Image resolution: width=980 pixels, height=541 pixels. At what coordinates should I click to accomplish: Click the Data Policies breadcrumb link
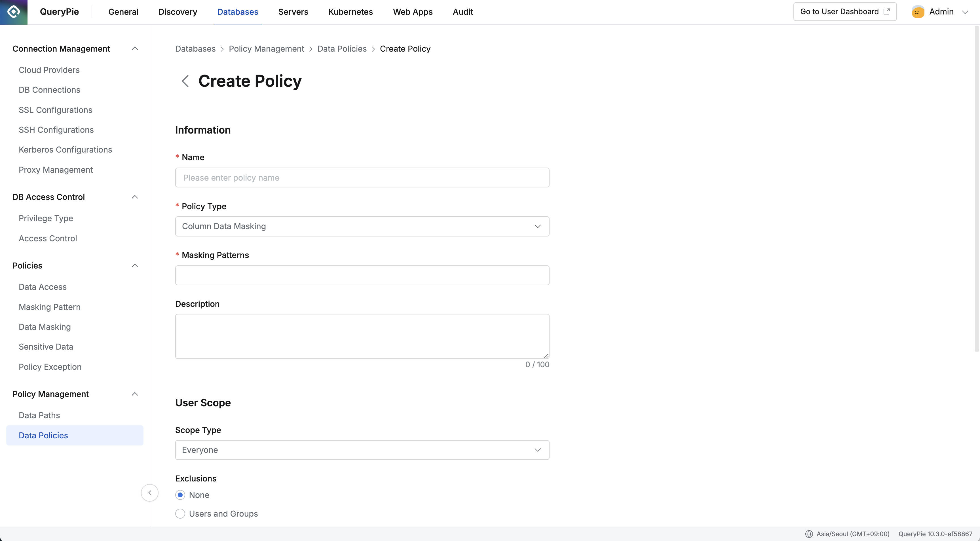(x=342, y=49)
